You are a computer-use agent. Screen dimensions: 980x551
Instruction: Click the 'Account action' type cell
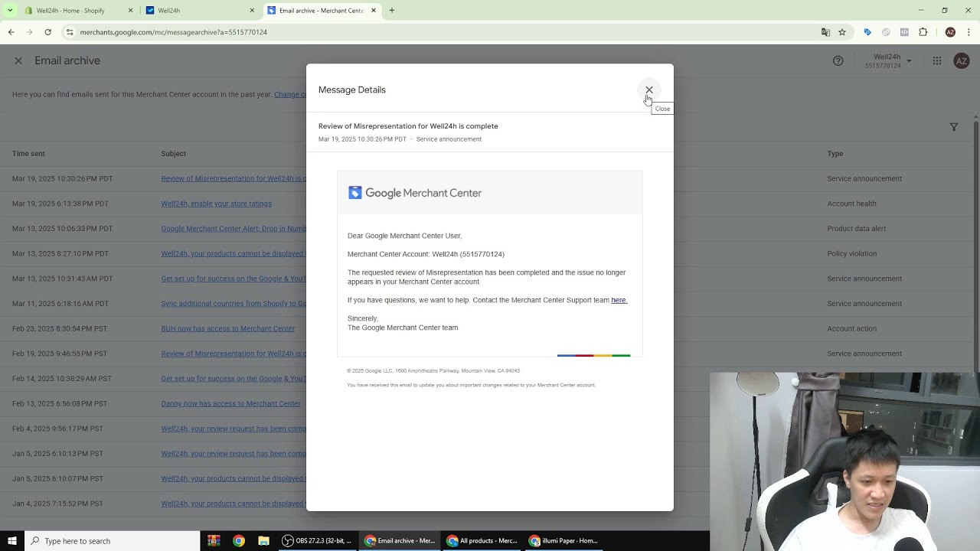click(x=851, y=328)
